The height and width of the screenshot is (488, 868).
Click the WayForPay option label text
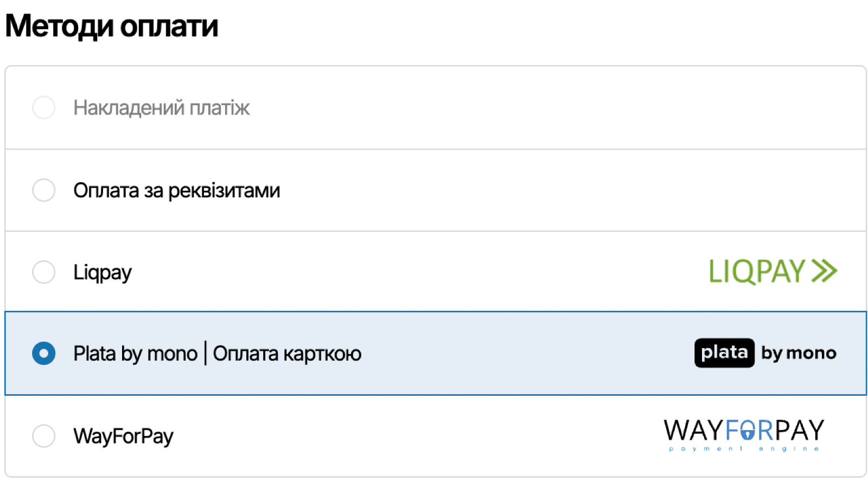[x=123, y=436]
